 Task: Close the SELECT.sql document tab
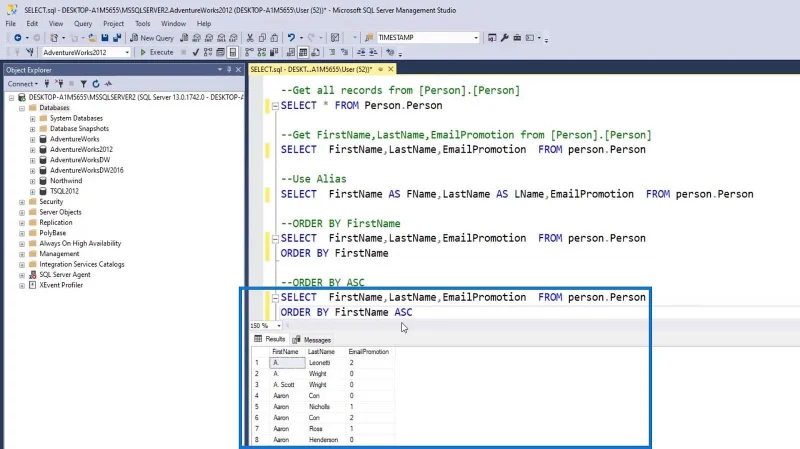coord(391,69)
